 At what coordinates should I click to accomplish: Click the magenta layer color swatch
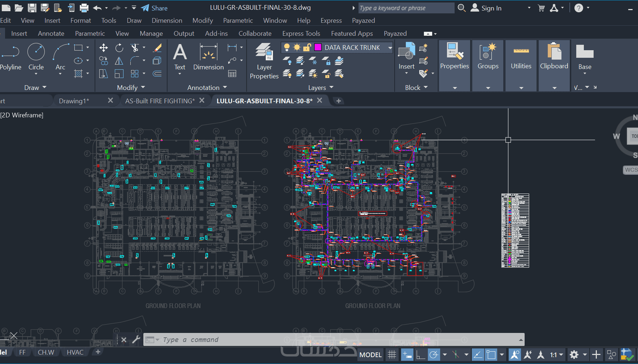(x=318, y=47)
